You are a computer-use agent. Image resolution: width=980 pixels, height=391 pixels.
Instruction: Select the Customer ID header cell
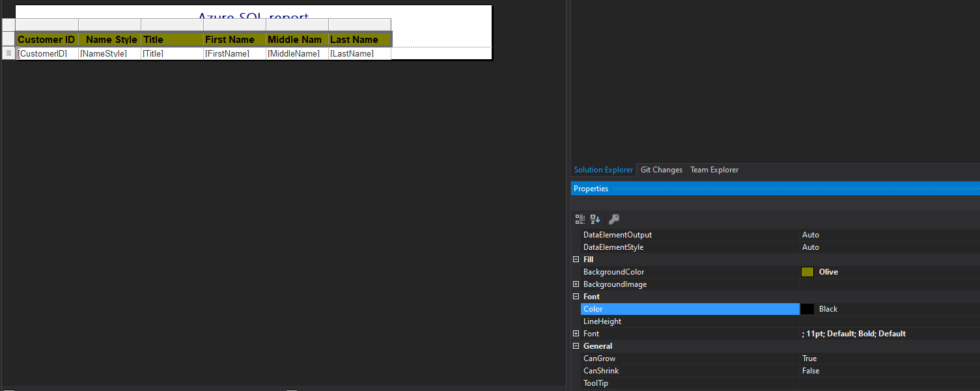[x=47, y=40]
